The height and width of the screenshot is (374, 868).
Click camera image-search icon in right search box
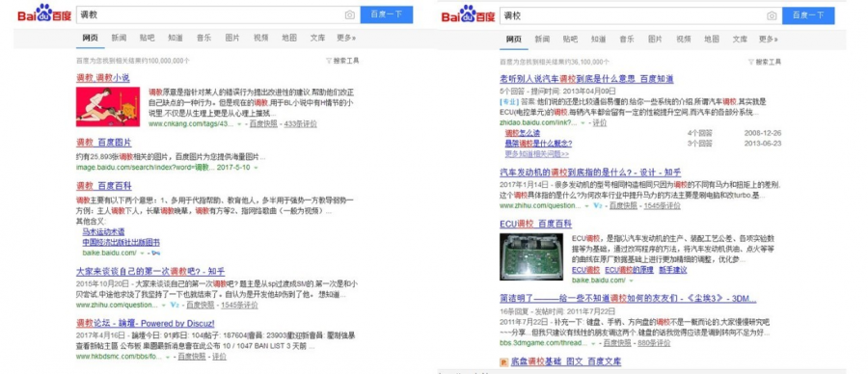pyautogui.click(x=772, y=15)
